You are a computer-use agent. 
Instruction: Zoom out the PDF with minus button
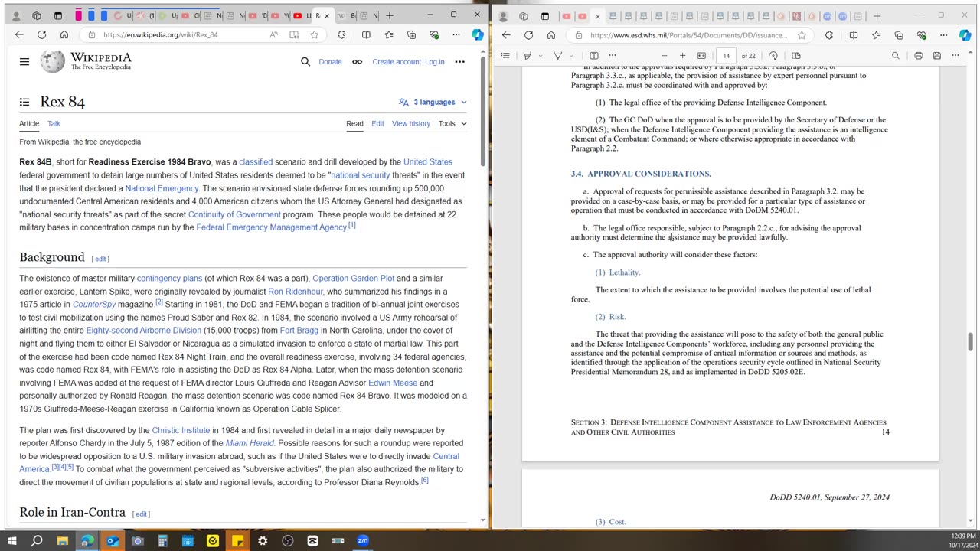click(x=664, y=55)
